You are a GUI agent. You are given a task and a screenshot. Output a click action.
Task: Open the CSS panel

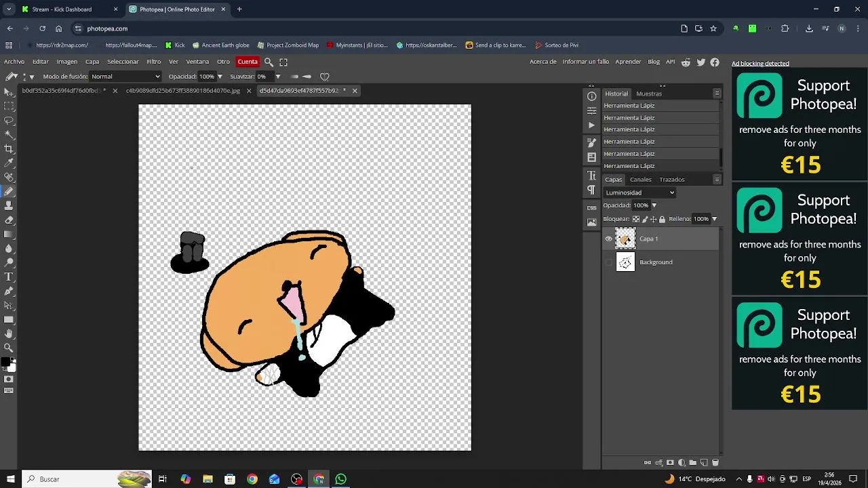[x=591, y=207]
